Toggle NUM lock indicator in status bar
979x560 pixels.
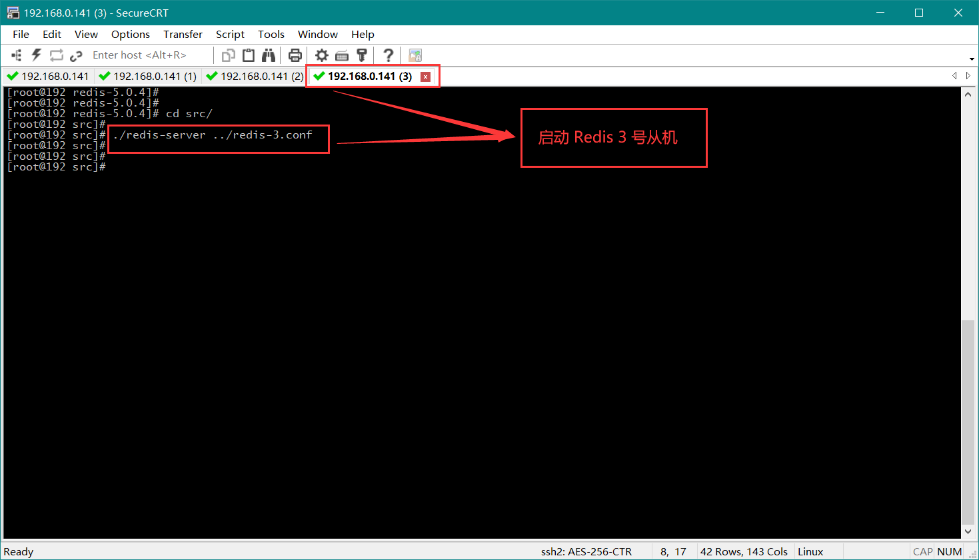pyautogui.click(x=949, y=551)
